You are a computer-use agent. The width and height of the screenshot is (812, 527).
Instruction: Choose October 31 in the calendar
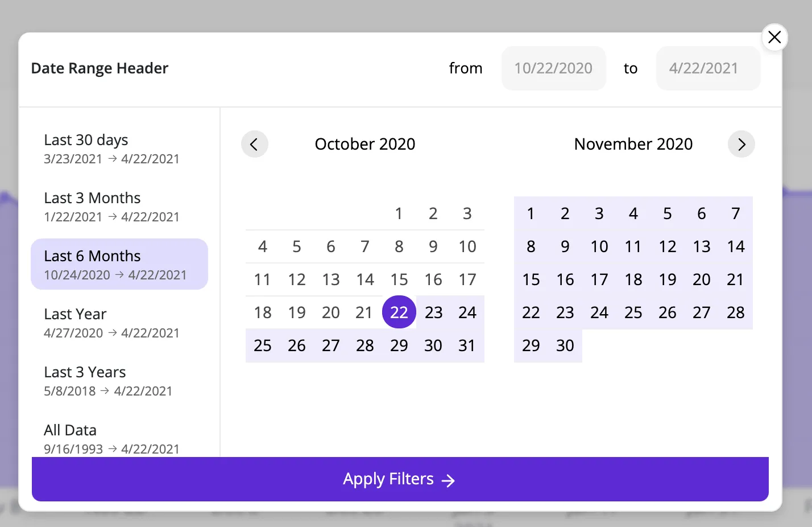467,345
